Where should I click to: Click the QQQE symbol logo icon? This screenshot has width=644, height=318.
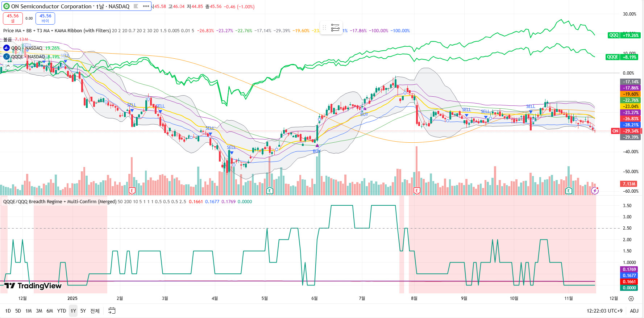click(7, 57)
